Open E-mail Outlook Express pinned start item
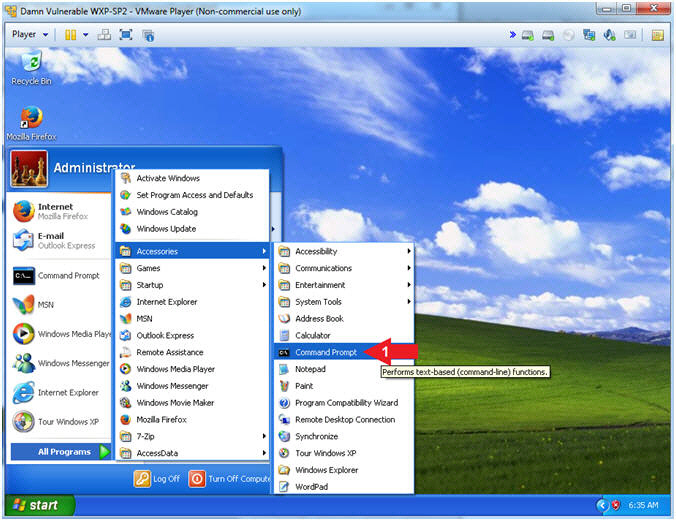Image resolution: width=676 pixels, height=521 pixels. pos(60,241)
